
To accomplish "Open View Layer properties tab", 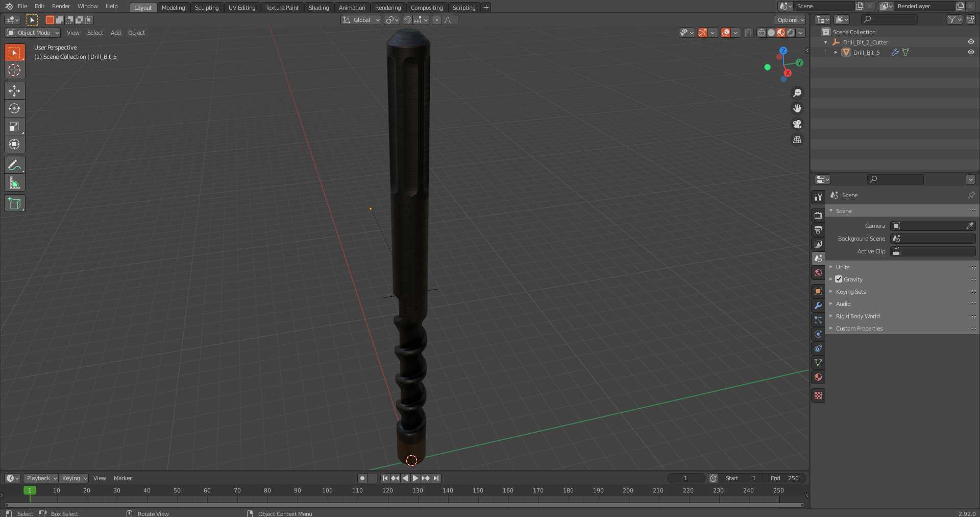I will pos(818,244).
